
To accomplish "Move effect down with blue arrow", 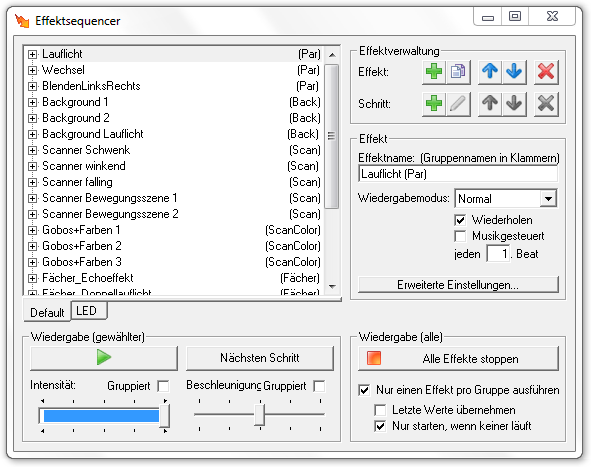I will point(514,72).
